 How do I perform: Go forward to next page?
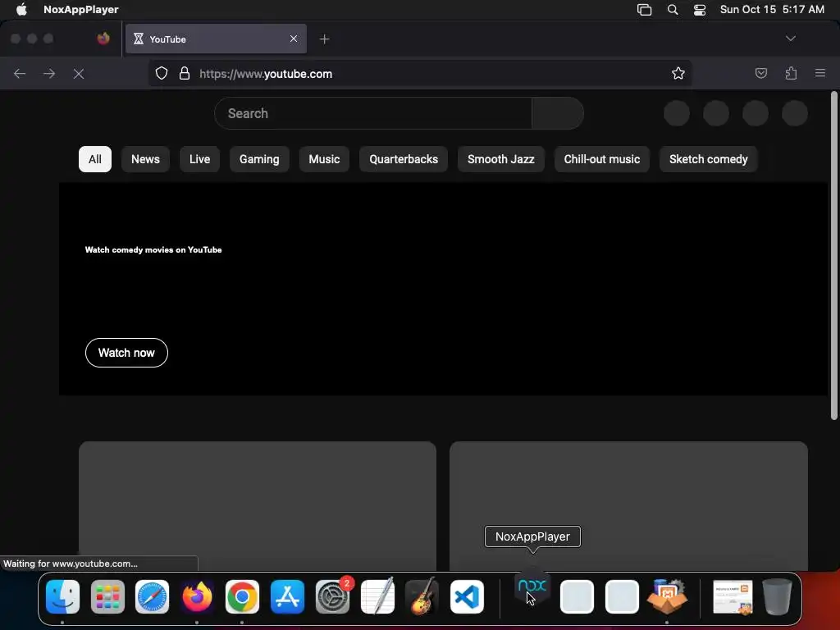tap(49, 73)
